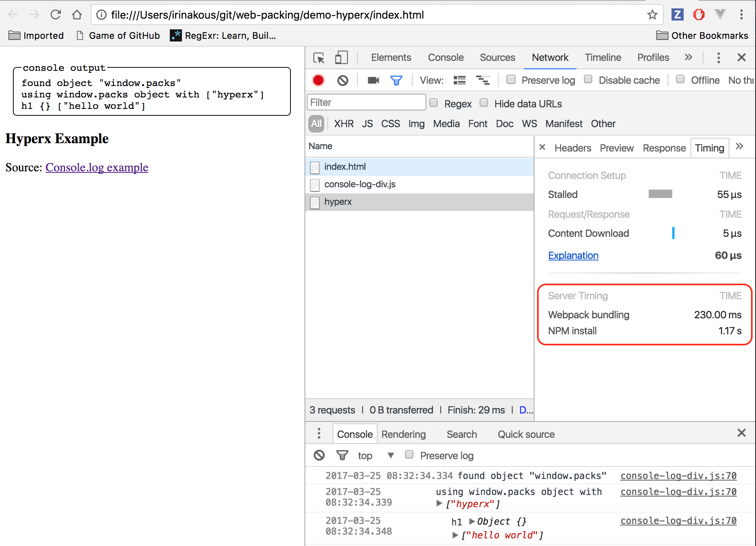The width and height of the screenshot is (756, 546).
Task: Click the red record network log button
Action: coord(318,80)
